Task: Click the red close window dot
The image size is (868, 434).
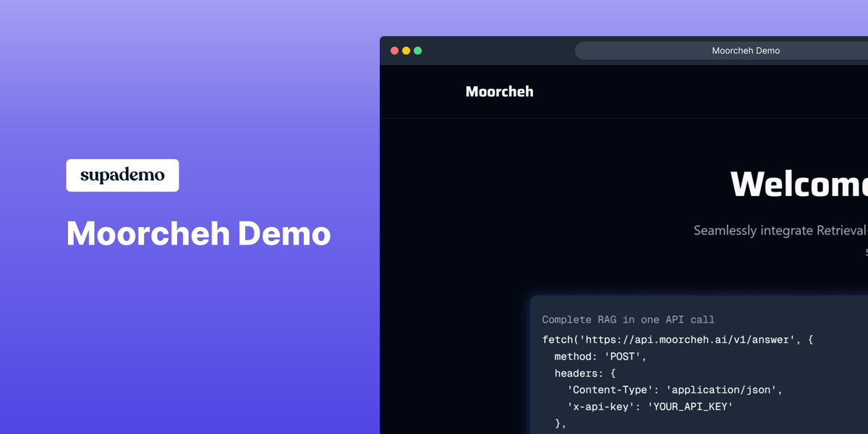Action: click(x=394, y=51)
